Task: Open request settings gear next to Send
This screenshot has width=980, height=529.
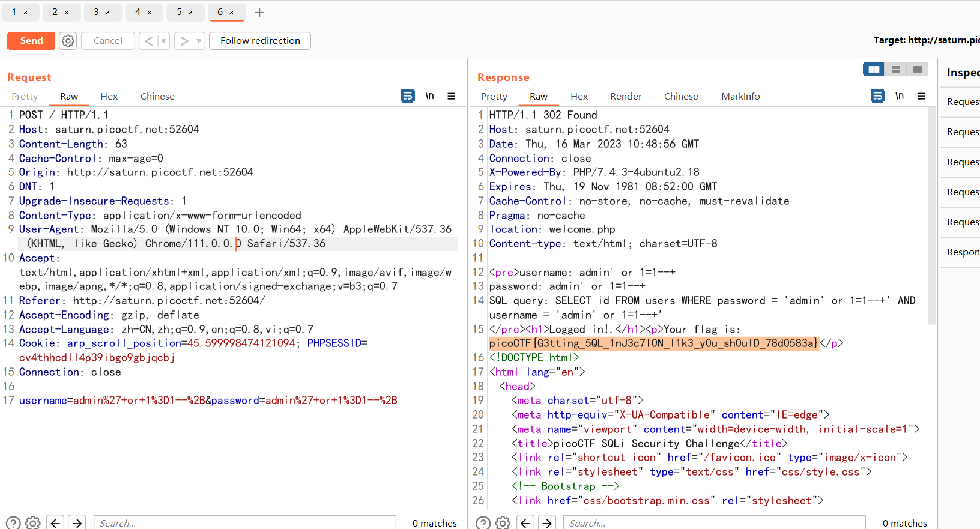Action: point(68,41)
